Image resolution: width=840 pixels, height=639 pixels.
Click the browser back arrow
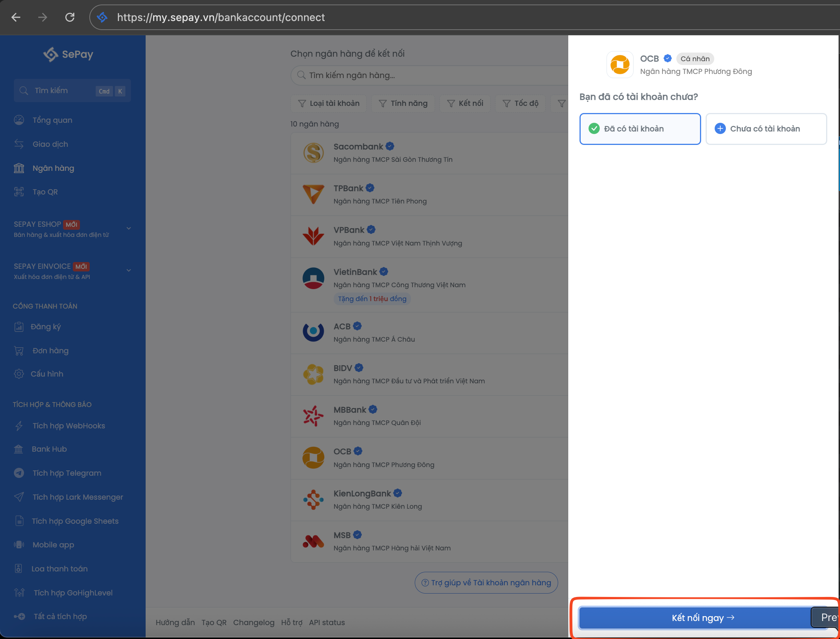click(x=16, y=17)
